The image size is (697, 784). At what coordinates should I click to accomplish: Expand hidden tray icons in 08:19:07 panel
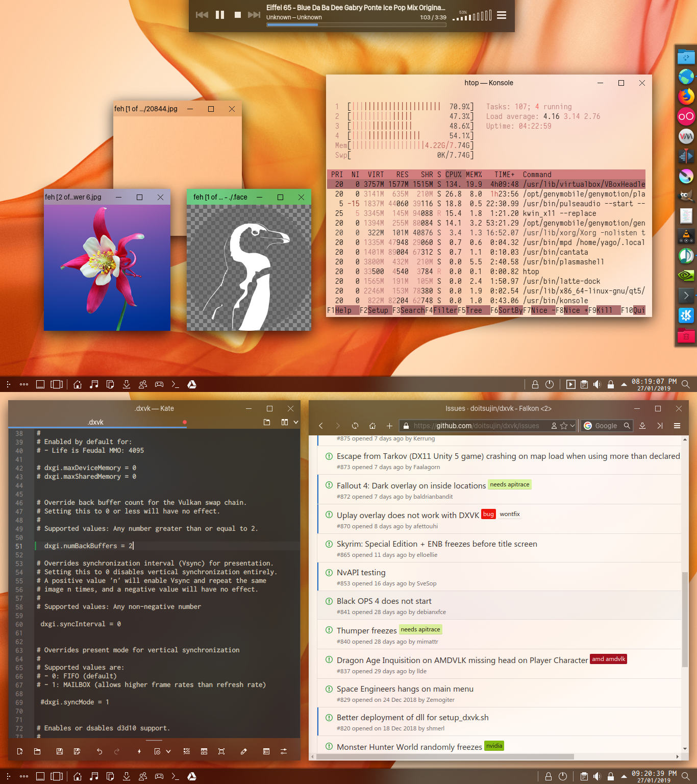624,384
